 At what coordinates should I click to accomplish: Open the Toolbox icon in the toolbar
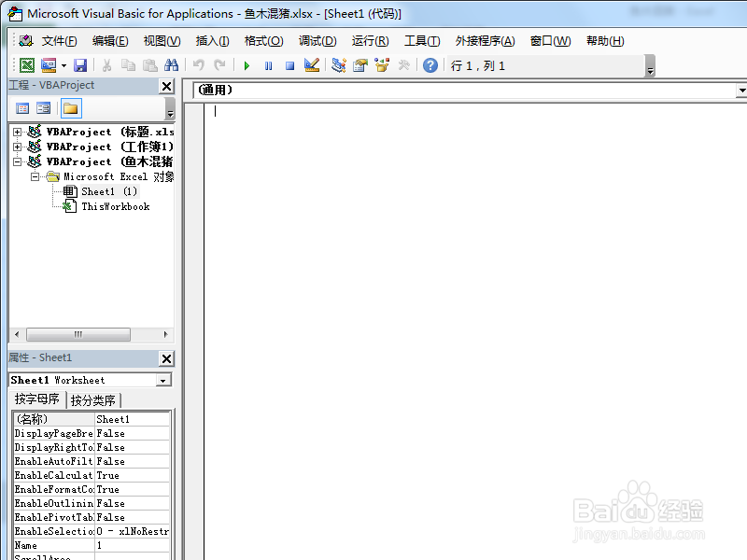(x=404, y=64)
